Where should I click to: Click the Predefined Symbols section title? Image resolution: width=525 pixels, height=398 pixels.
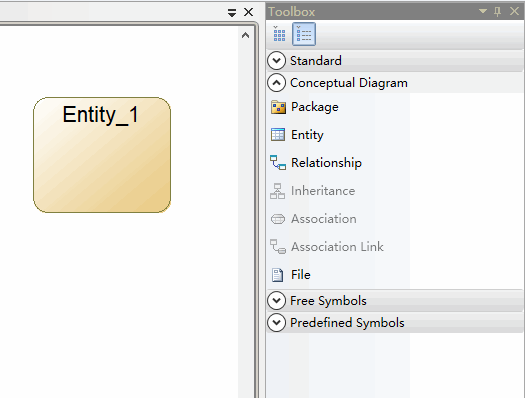tap(347, 323)
